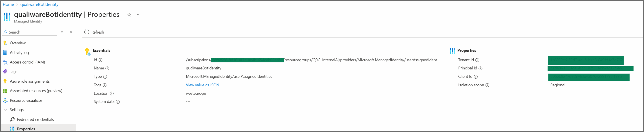The height and width of the screenshot is (132, 644).
Task: Open the more options ellipsis
Action: (x=139, y=15)
